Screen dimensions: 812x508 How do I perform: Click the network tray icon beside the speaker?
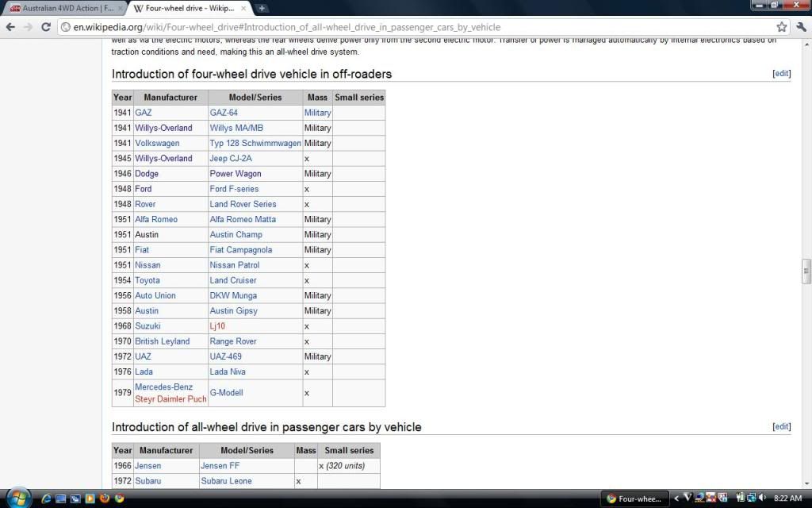(752, 498)
